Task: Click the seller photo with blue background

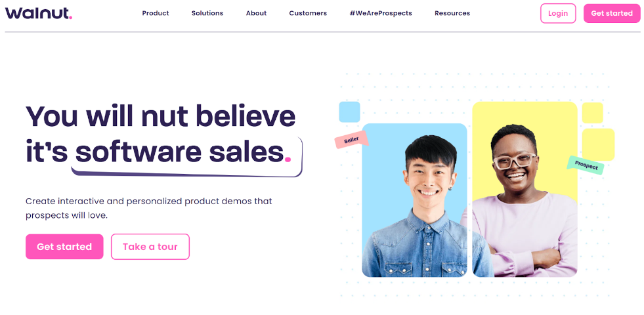Action: 414,200
